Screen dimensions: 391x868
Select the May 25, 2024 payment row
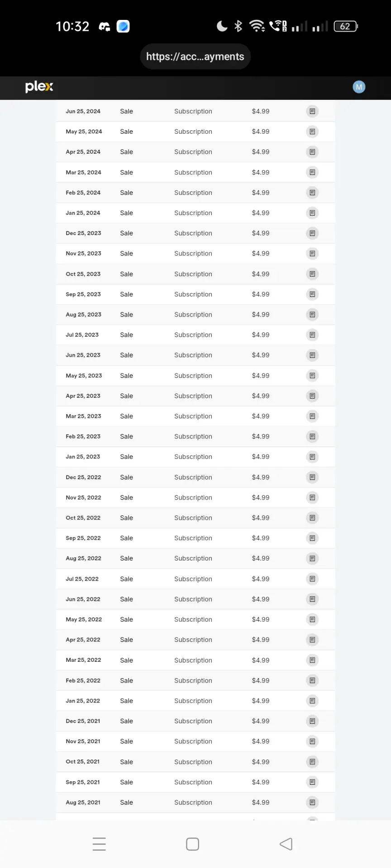pos(195,132)
